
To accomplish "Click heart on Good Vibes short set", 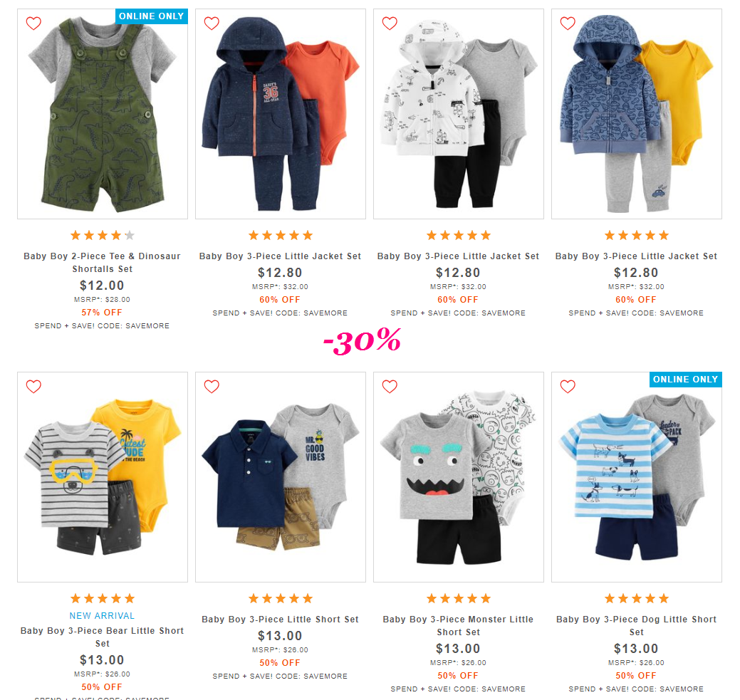I will click(x=212, y=387).
